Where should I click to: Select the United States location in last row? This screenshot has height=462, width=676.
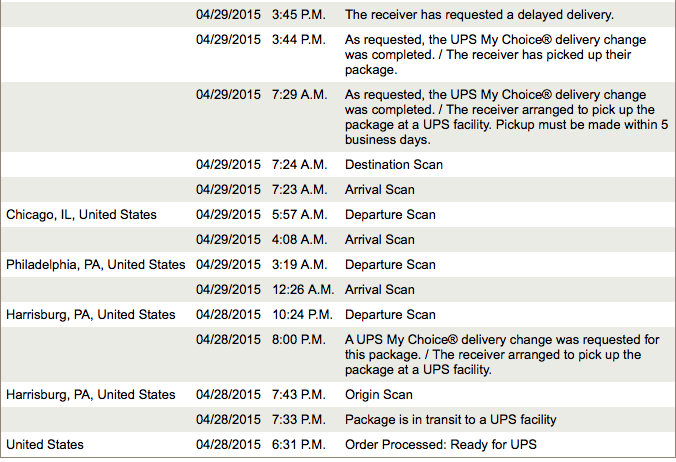point(45,445)
